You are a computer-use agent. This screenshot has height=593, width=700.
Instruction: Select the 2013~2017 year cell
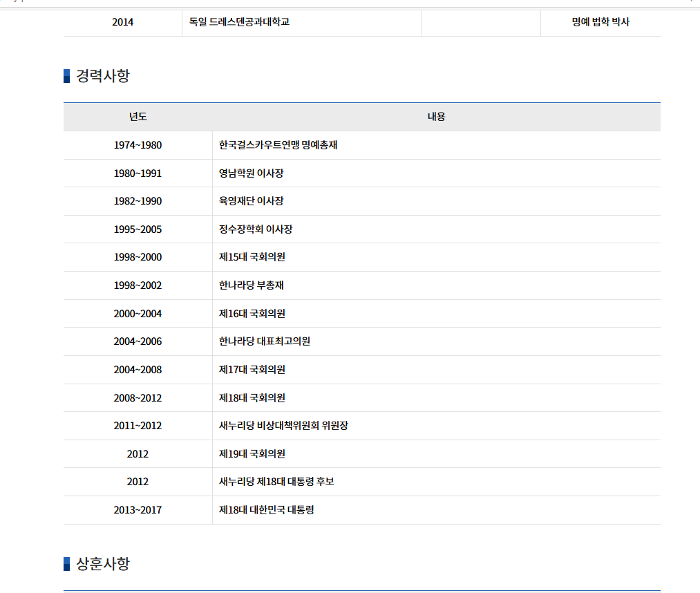(138, 510)
